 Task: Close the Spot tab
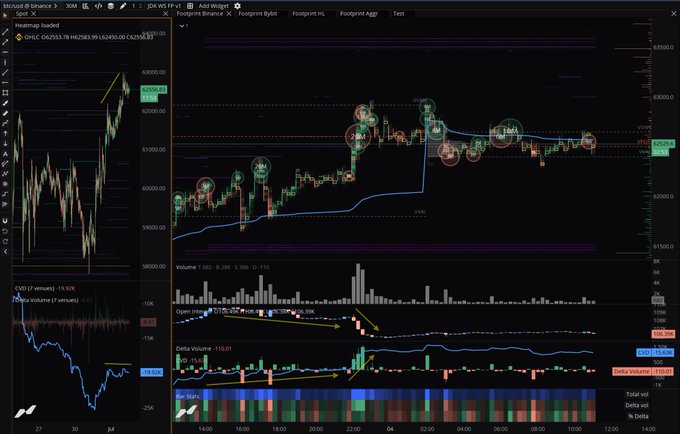[33, 14]
